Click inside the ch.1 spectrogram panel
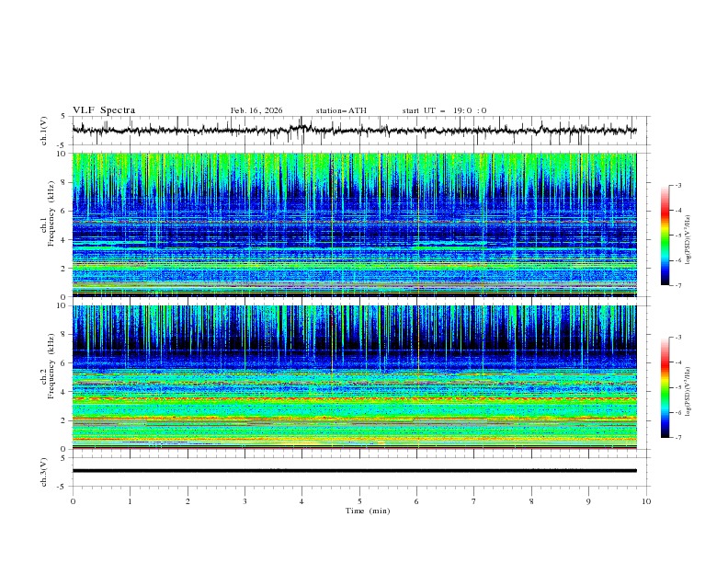 tap(354, 224)
